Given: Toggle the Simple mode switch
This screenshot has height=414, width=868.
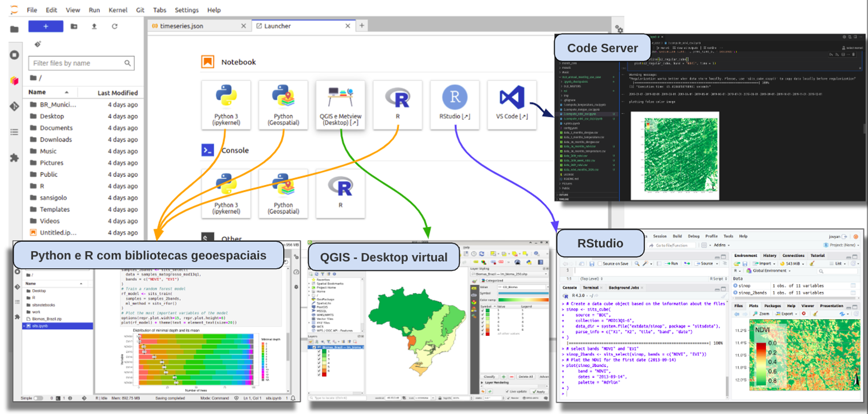Looking at the screenshot, I should pyautogui.click(x=38, y=398).
